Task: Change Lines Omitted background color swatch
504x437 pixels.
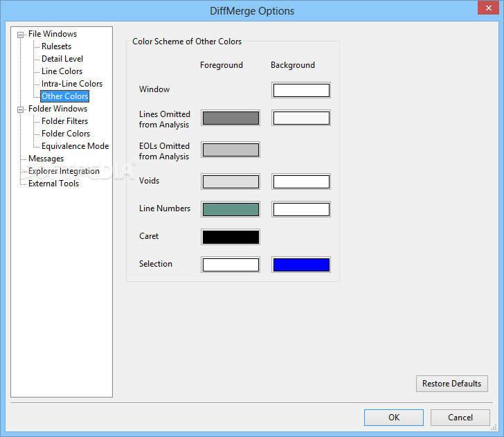Action: coord(301,118)
